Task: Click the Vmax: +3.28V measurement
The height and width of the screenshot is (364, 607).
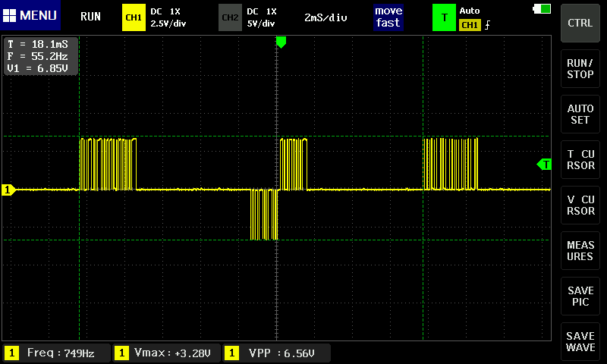Action: click(167, 353)
